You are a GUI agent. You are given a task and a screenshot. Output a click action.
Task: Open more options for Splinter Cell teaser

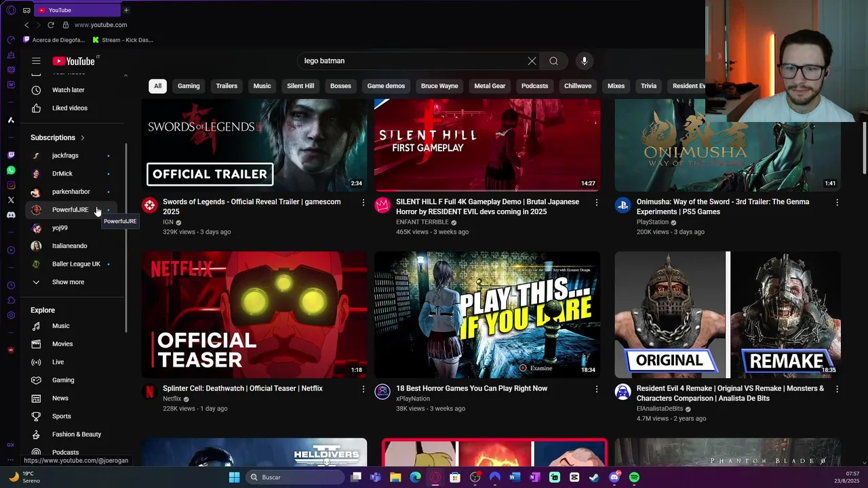pos(363,389)
